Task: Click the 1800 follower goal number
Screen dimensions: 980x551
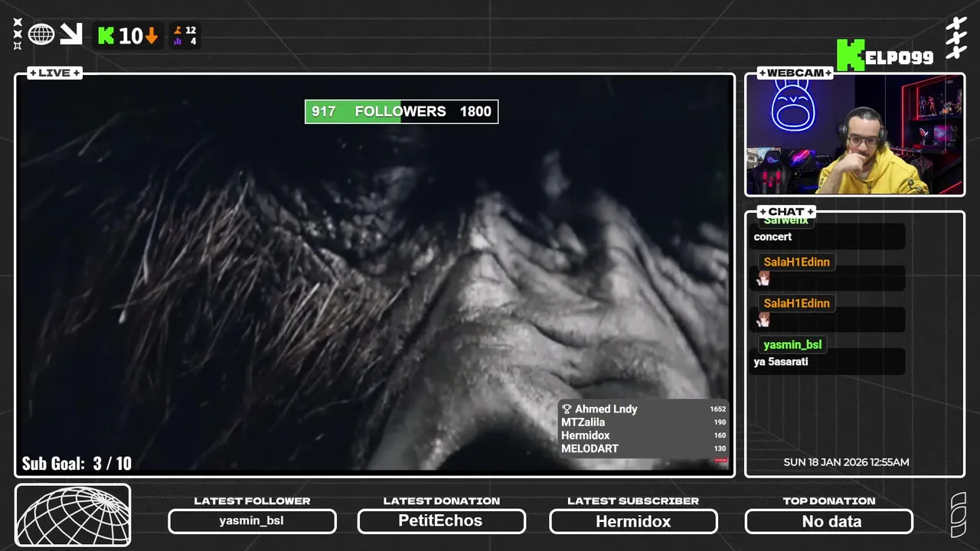Action: pyautogui.click(x=475, y=112)
